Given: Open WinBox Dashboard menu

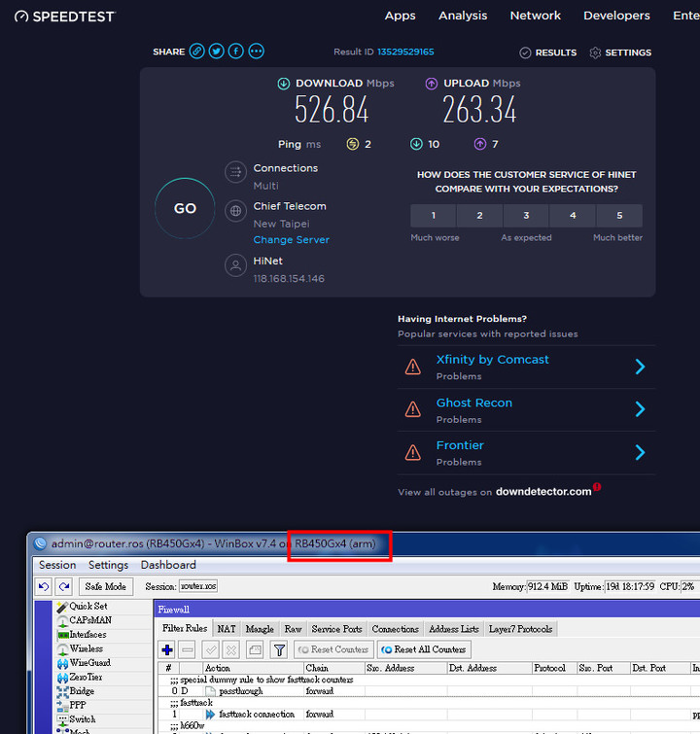Looking at the screenshot, I should [168, 565].
